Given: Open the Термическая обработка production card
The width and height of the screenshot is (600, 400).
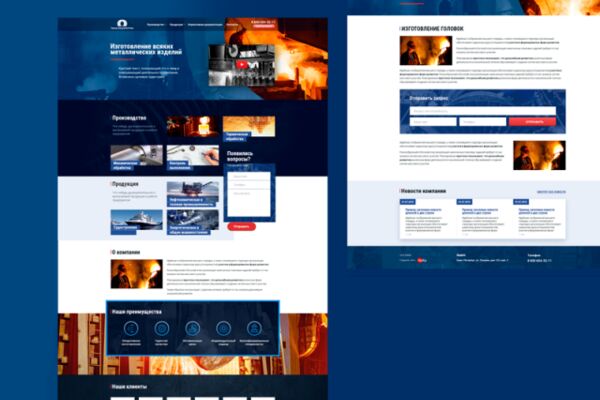Looking at the screenshot, I should (249, 129).
